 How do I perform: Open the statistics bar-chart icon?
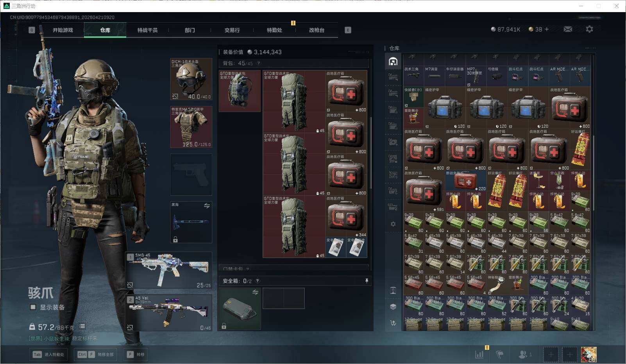479,354
